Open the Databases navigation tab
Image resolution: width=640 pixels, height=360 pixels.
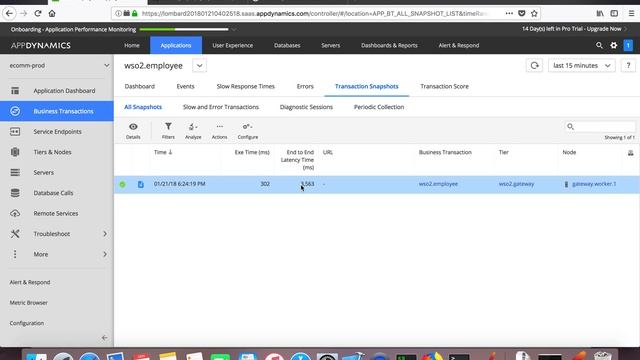point(287,45)
